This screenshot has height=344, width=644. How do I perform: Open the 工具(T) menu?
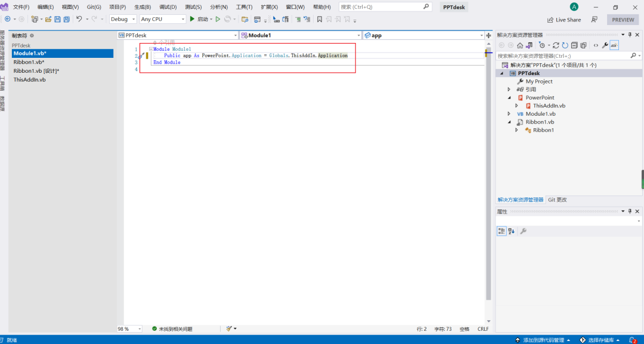click(x=244, y=7)
